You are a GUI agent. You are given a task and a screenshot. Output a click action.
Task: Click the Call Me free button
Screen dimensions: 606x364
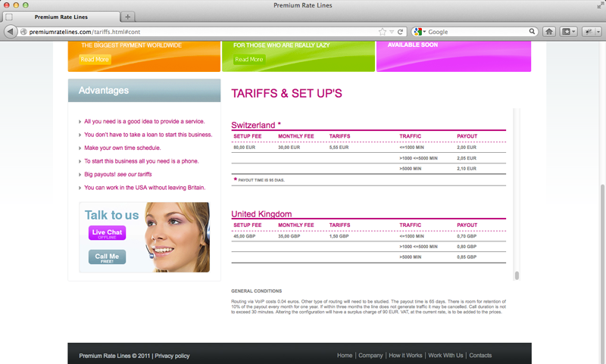(107, 257)
